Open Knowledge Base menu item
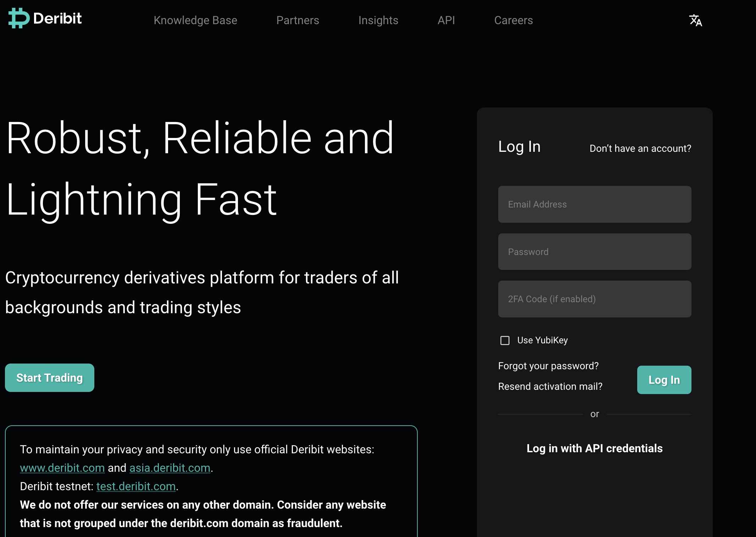Screen dimensions: 756x537 click(195, 20)
